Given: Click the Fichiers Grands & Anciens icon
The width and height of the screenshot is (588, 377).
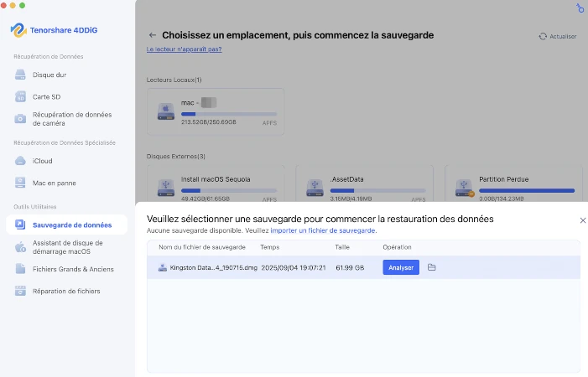Looking at the screenshot, I should (x=20, y=269).
